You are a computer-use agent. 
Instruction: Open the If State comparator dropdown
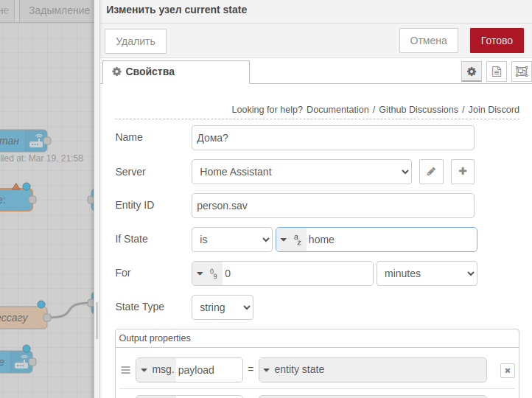(231, 240)
